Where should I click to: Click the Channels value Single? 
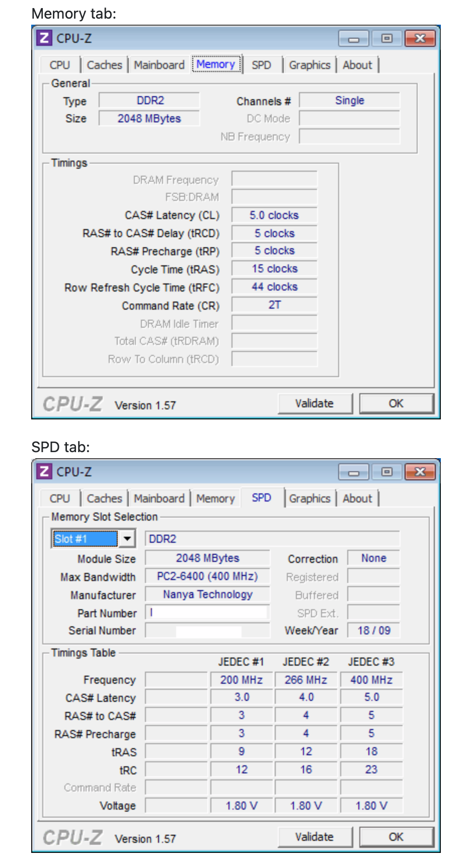(x=350, y=100)
